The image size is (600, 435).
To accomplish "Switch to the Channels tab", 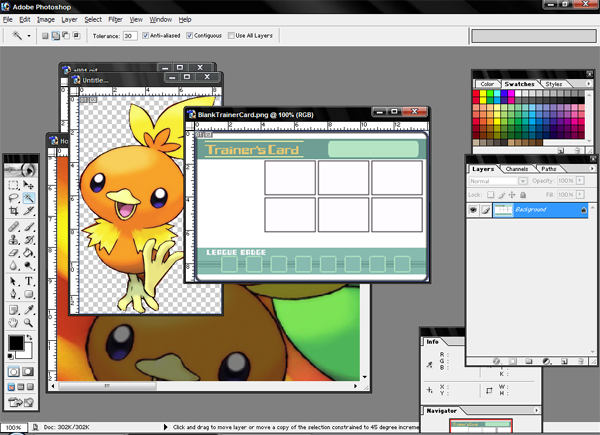I will click(517, 169).
